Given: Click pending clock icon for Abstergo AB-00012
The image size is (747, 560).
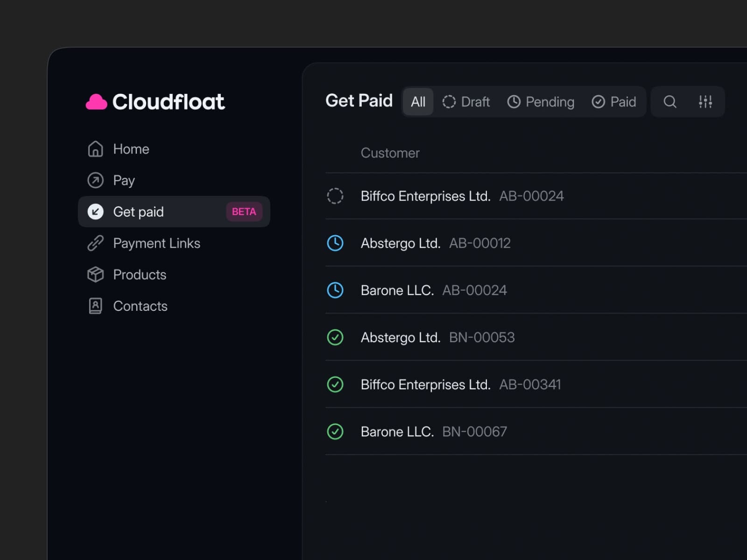Looking at the screenshot, I should pyautogui.click(x=335, y=243).
